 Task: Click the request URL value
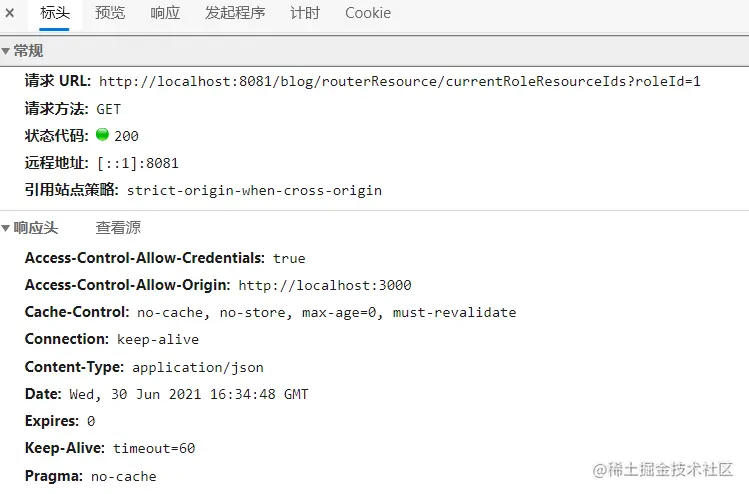point(400,82)
